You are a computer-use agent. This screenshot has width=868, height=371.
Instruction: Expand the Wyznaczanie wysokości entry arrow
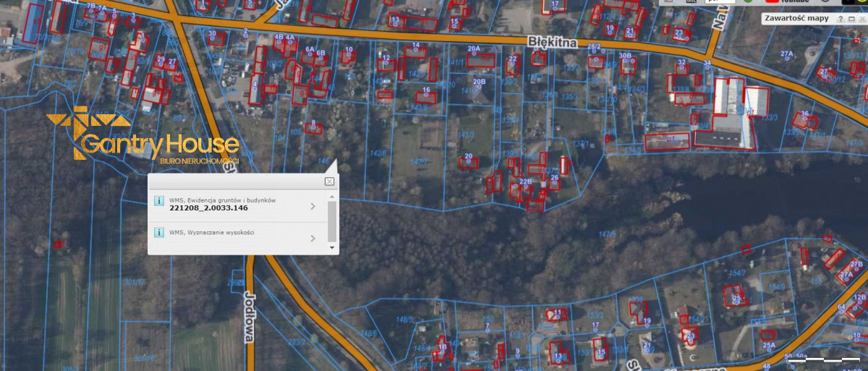click(312, 238)
